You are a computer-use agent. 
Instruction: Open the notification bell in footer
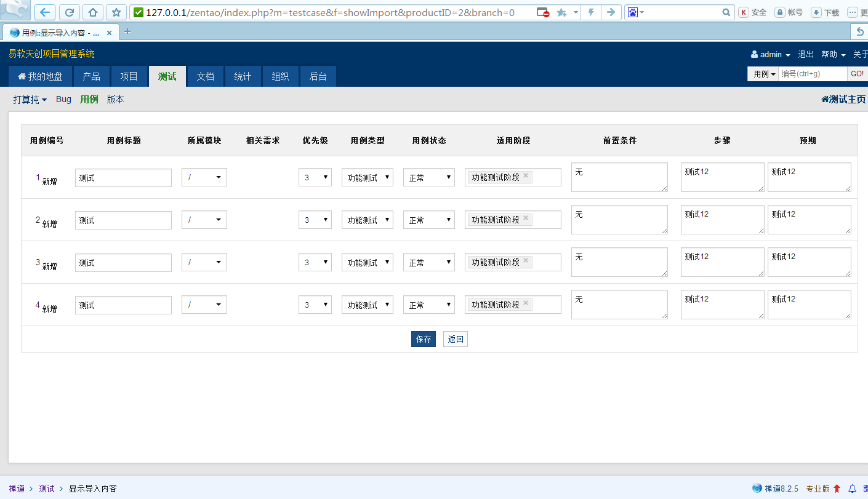click(x=852, y=489)
